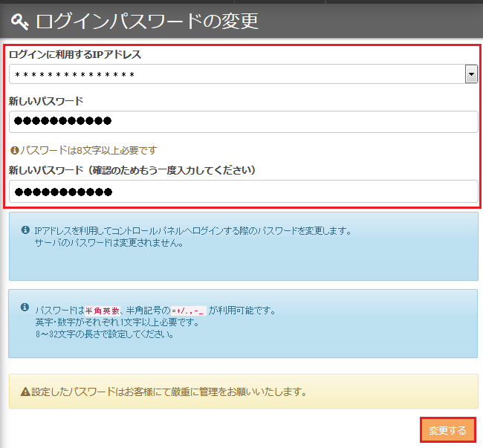This screenshot has width=483, height=448.
Task: Click the first 新しいパスワード label
Action: pos(46,100)
